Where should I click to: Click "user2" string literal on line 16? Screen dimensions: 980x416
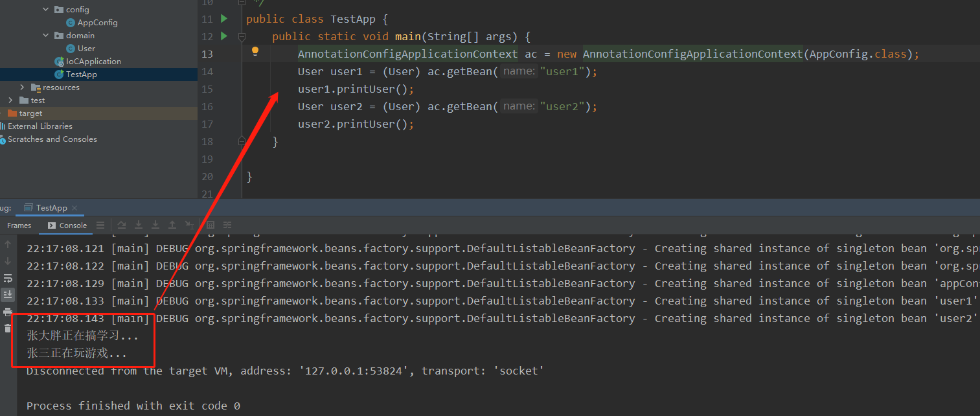(x=562, y=106)
